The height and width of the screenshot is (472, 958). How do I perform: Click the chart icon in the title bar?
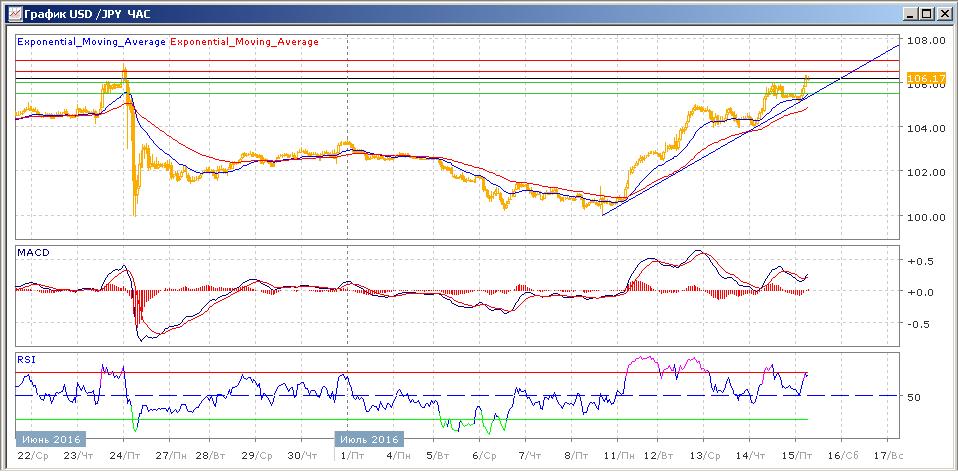click(x=12, y=13)
